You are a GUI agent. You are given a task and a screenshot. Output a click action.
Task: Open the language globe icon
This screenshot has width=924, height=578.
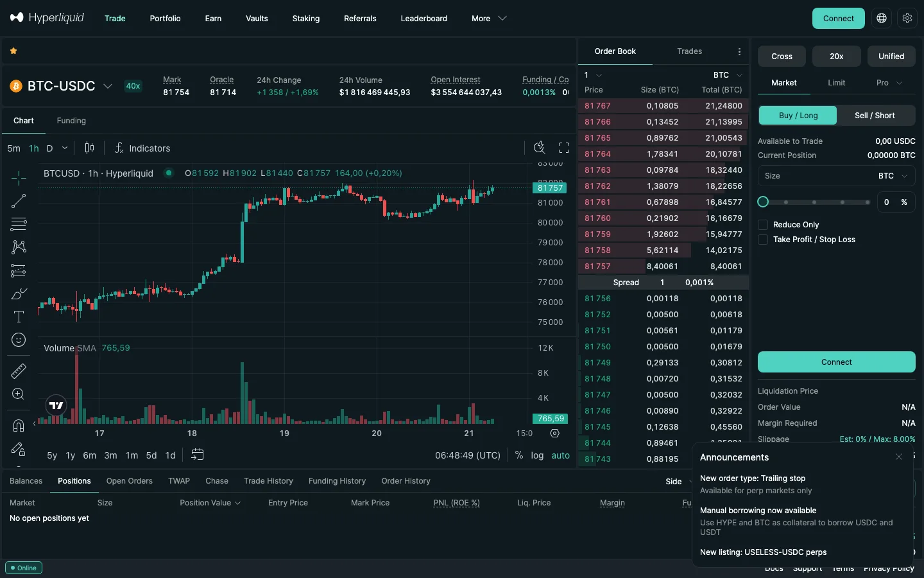click(x=882, y=18)
